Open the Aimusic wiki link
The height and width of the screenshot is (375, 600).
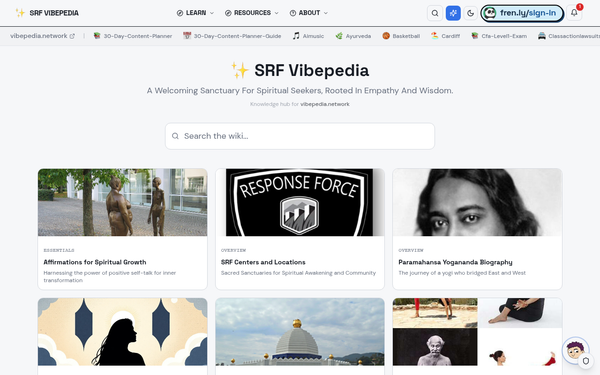point(308,36)
